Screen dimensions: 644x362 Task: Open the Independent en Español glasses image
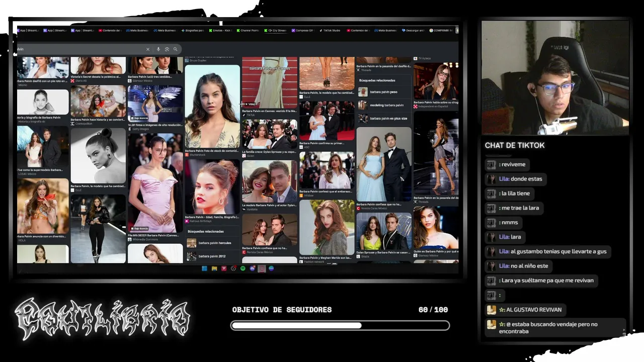436,81
